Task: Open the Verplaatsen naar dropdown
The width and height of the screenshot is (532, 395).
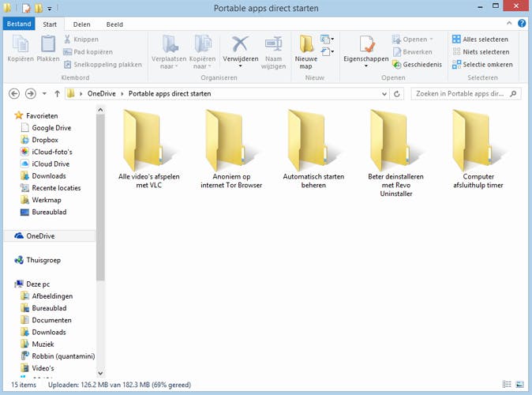Action: tap(169, 62)
